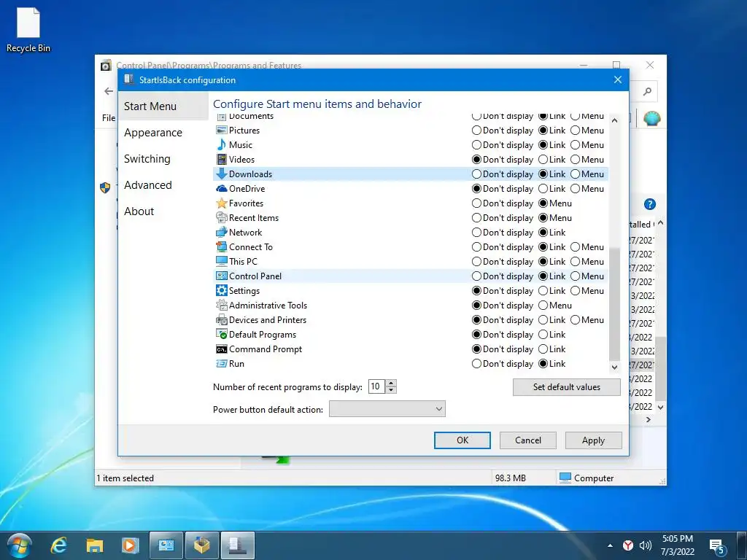Click the recent programs number field
The height and width of the screenshot is (560, 747).
376,386
